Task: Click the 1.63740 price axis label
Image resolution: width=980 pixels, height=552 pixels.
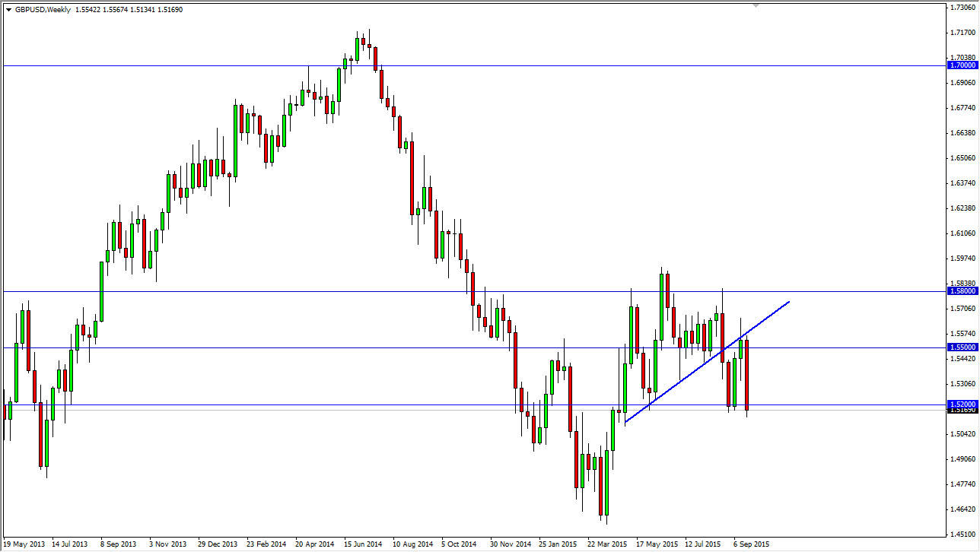Action: pyautogui.click(x=963, y=183)
